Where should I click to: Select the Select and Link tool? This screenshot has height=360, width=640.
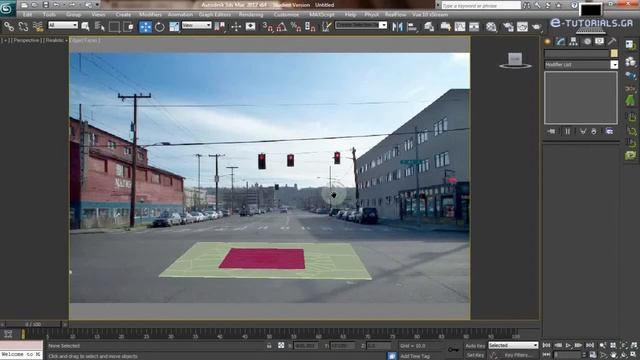click(x=9, y=27)
